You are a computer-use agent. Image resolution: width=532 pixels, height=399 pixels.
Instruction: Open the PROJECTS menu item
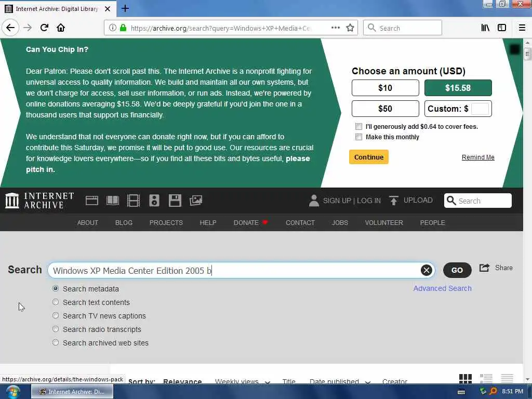pos(166,222)
